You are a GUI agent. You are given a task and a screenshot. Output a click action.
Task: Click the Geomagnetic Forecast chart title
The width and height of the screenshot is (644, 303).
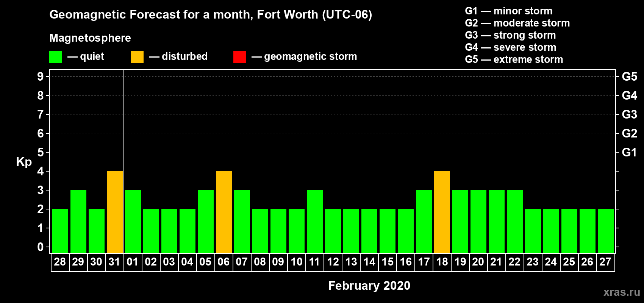[x=211, y=15]
